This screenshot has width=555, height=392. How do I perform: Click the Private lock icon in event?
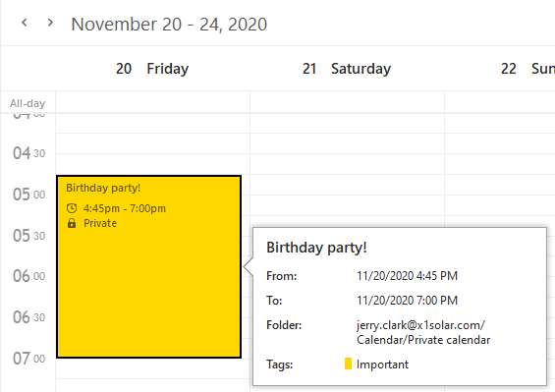pyautogui.click(x=72, y=223)
